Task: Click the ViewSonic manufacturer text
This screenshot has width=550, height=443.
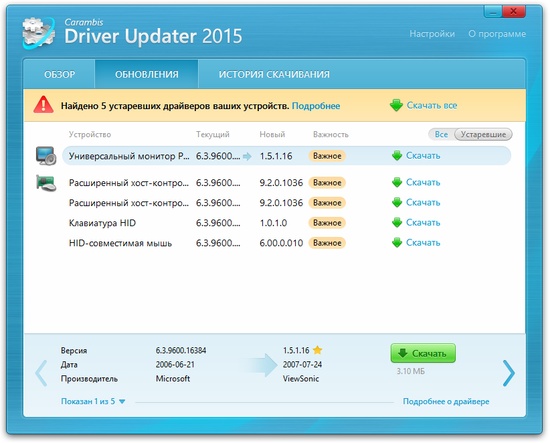Action: coord(301,379)
